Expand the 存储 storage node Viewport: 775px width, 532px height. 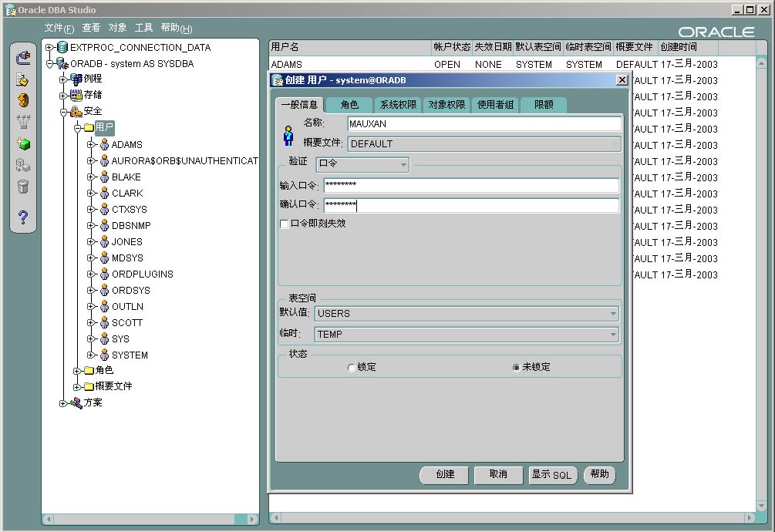click(x=62, y=96)
